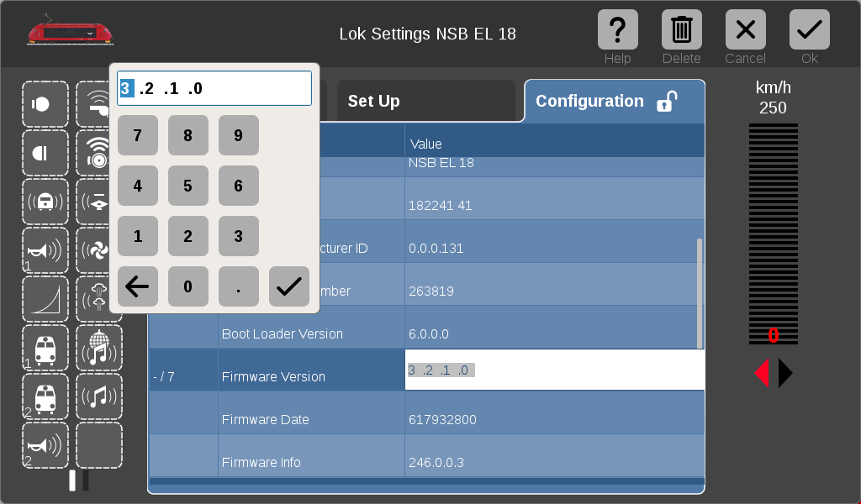The image size is (861, 504).
Task: Tap keypad digit 8
Action: pos(188,135)
